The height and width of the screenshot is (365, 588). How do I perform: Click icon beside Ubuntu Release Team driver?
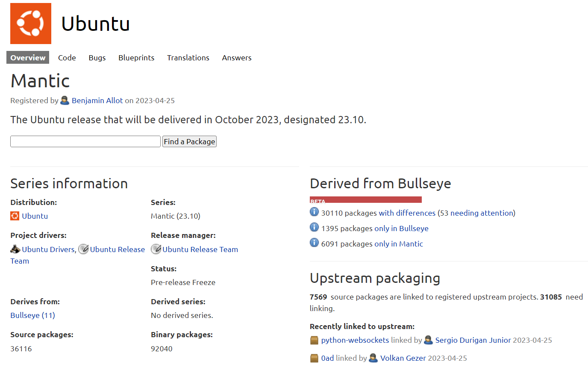pyautogui.click(x=83, y=249)
